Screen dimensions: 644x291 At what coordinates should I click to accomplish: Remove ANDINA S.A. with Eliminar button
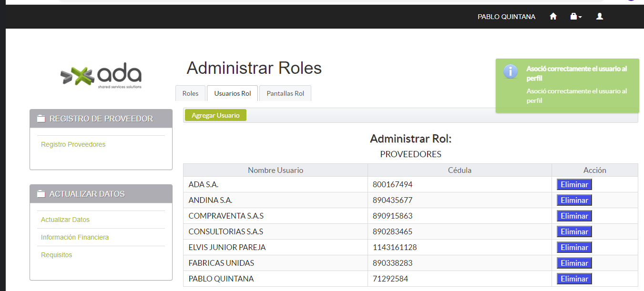pos(574,200)
